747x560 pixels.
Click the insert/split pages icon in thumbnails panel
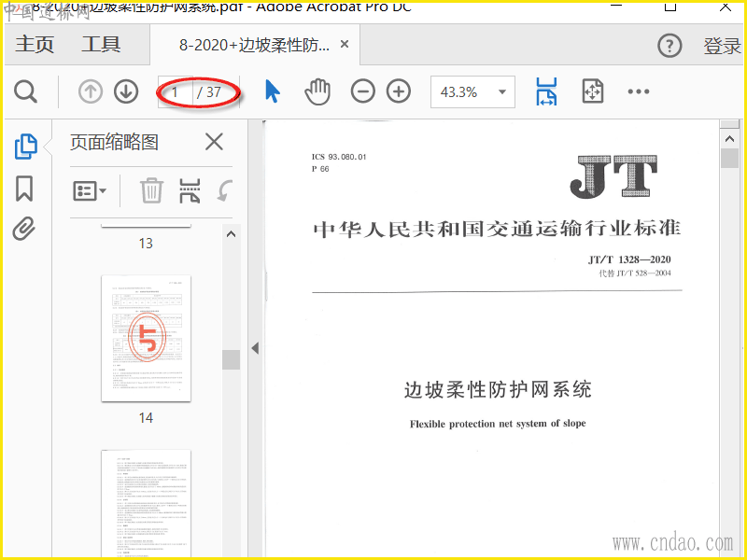pyautogui.click(x=190, y=191)
